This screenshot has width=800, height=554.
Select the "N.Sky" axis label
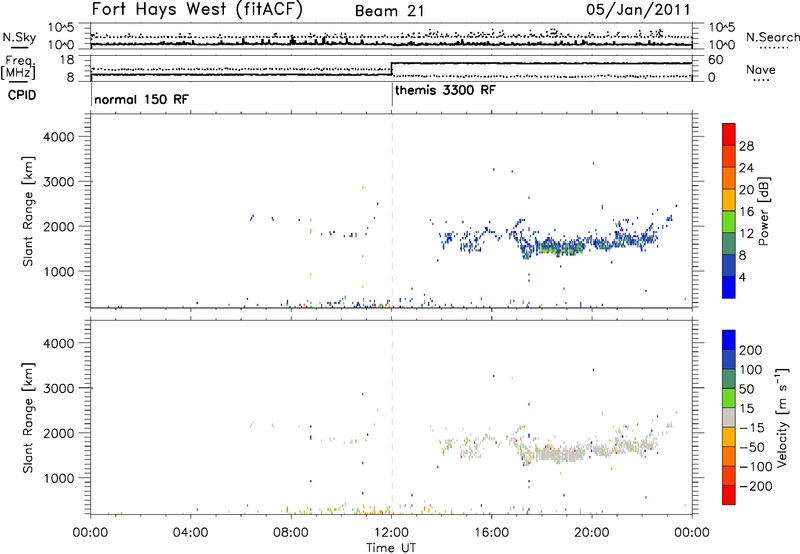[19, 37]
